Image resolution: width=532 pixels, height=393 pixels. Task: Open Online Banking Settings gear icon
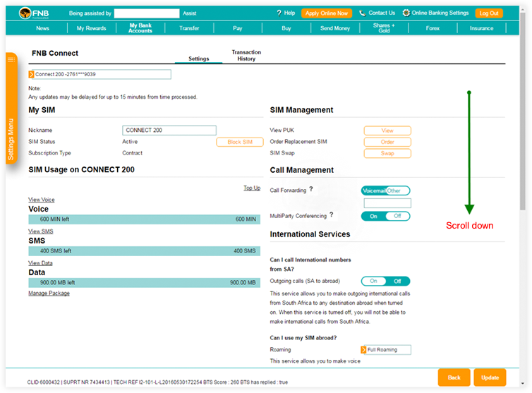(406, 13)
